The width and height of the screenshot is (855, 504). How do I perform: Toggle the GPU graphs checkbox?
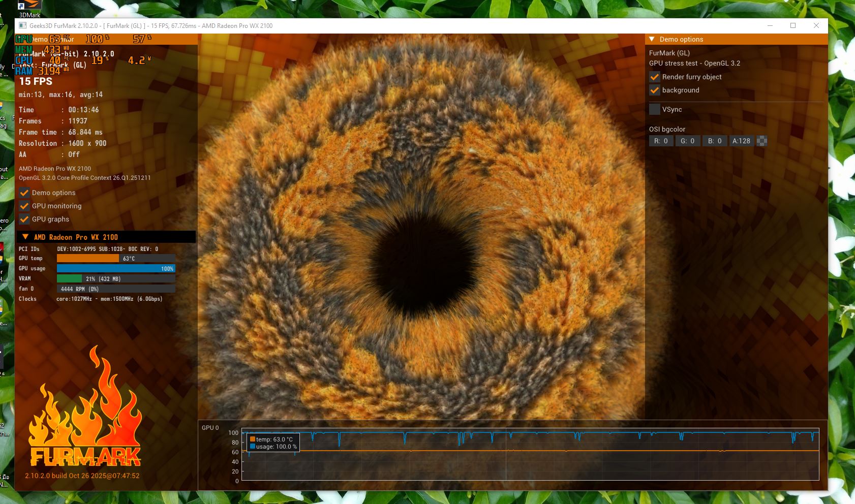24,219
